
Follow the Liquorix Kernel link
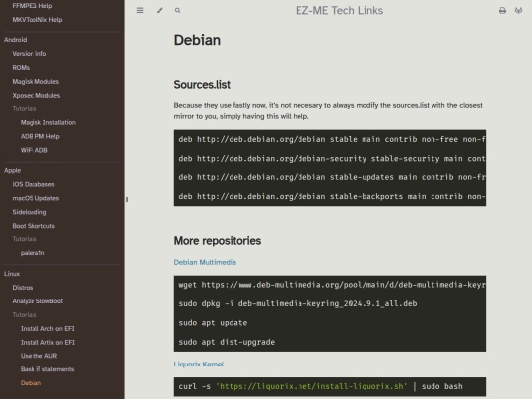pyautogui.click(x=198, y=365)
